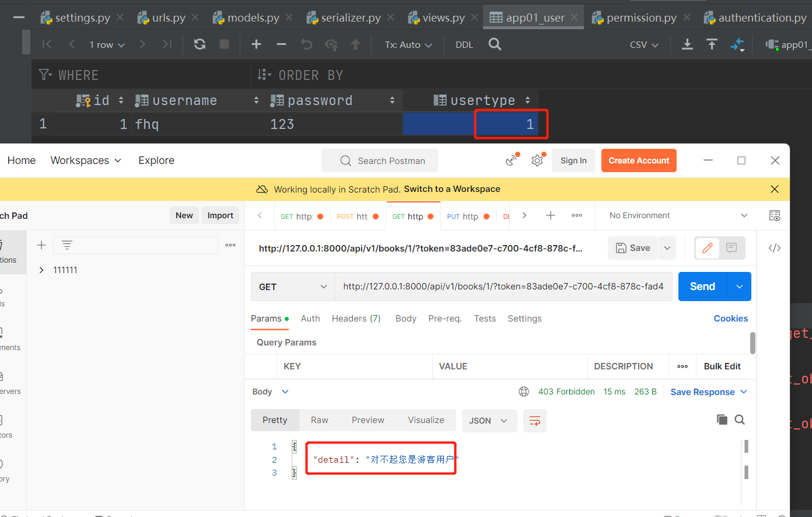Select the fhq username cell
The height and width of the screenshot is (517, 812).
point(199,124)
